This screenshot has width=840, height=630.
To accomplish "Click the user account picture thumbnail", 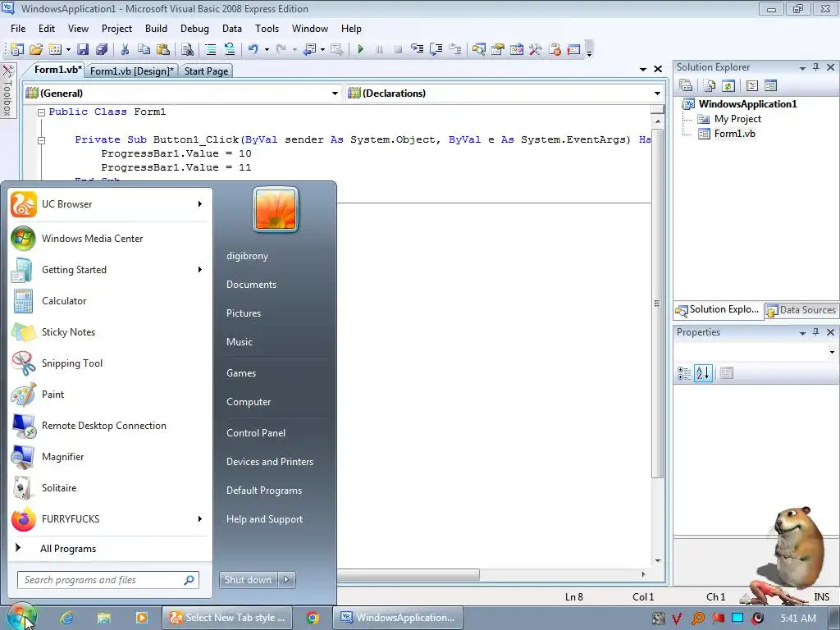I will pyautogui.click(x=276, y=209).
